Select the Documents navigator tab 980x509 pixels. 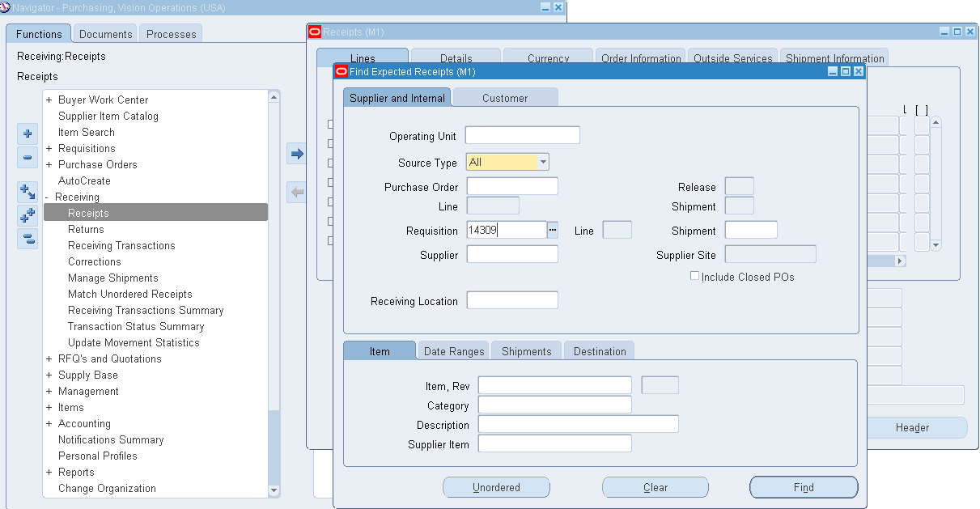(x=104, y=34)
